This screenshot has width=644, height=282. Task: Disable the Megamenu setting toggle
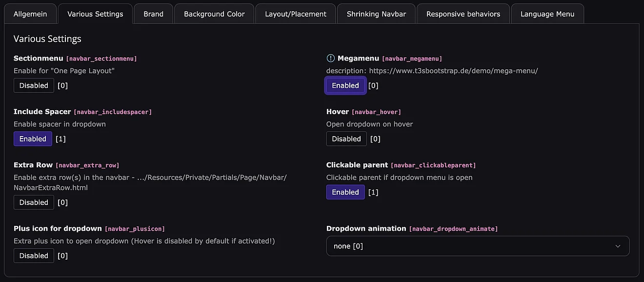click(345, 85)
